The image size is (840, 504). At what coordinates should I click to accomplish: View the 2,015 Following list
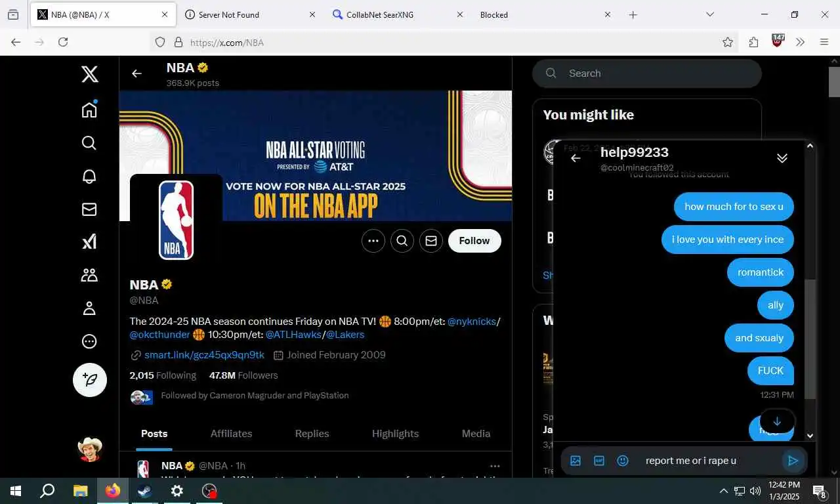click(x=163, y=375)
